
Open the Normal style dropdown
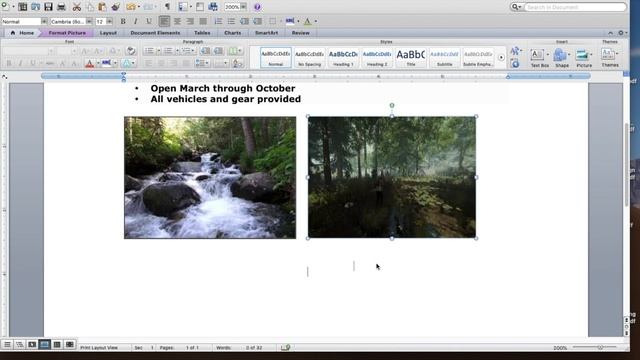point(44,21)
